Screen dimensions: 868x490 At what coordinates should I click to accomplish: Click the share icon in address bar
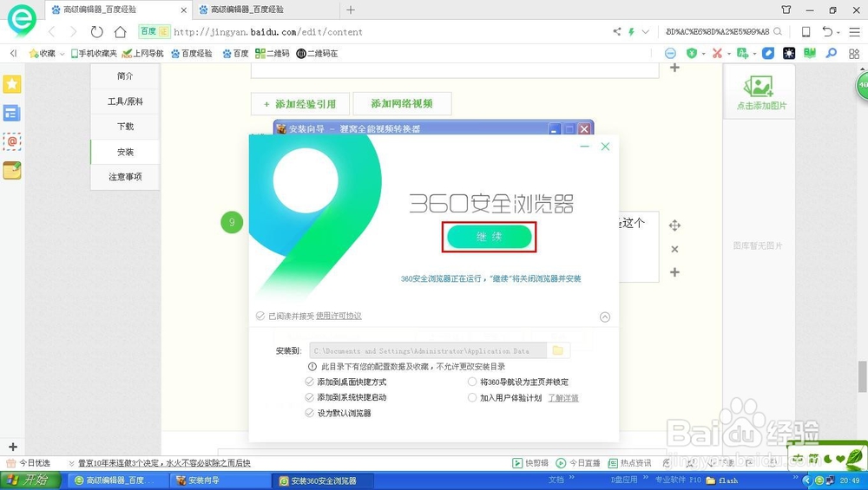pyautogui.click(x=616, y=31)
